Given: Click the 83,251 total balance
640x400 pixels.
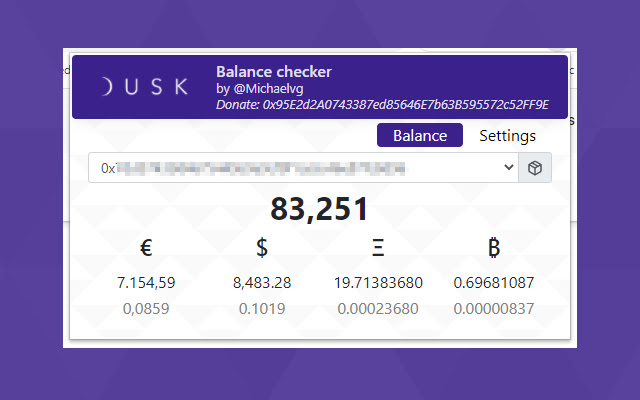Looking at the screenshot, I should tap(320, 209).
